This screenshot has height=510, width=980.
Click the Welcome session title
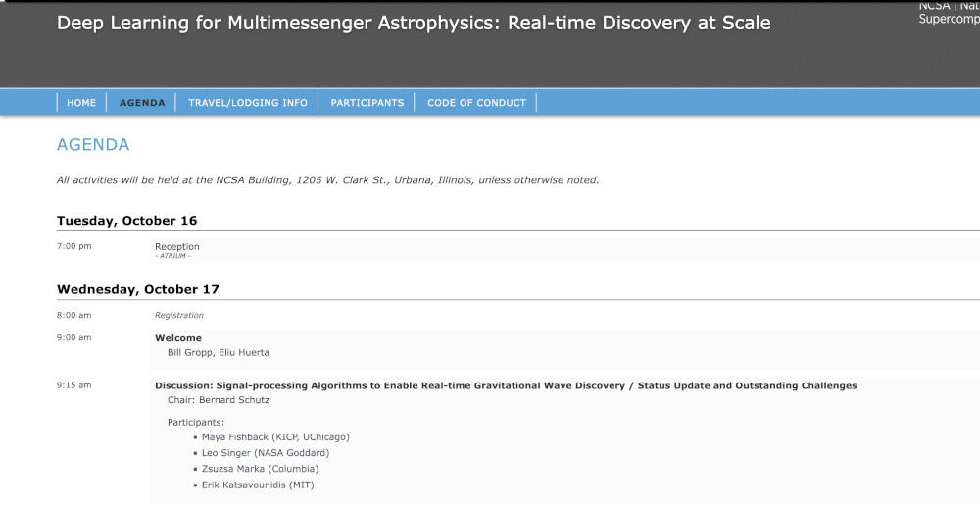coord(178,338)
